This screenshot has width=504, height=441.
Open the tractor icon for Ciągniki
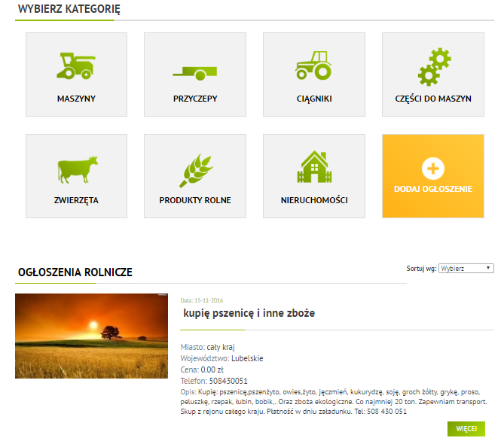click(313, 65)
